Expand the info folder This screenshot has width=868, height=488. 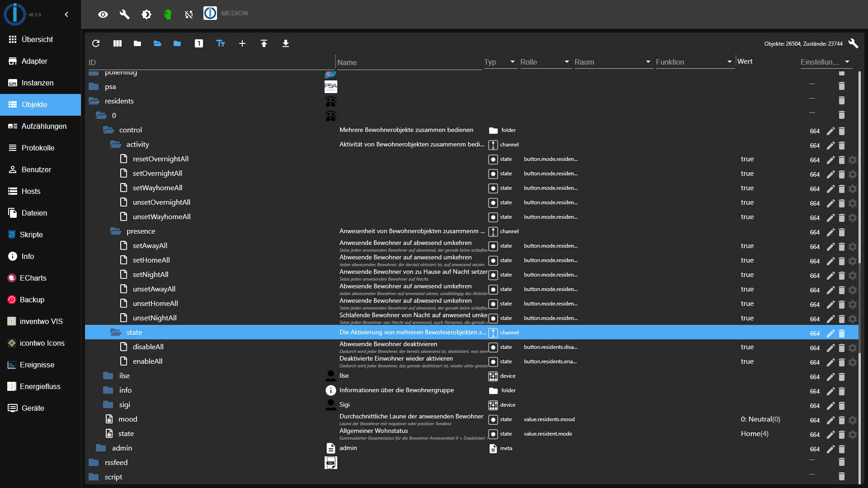[108, 390]
